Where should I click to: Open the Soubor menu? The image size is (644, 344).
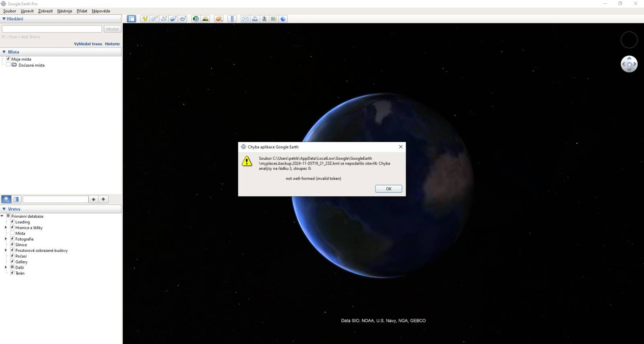pos(10,11)
